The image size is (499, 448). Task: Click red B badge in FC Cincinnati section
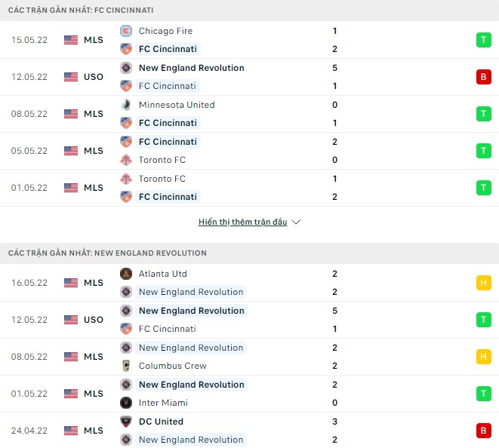(483, 77)
